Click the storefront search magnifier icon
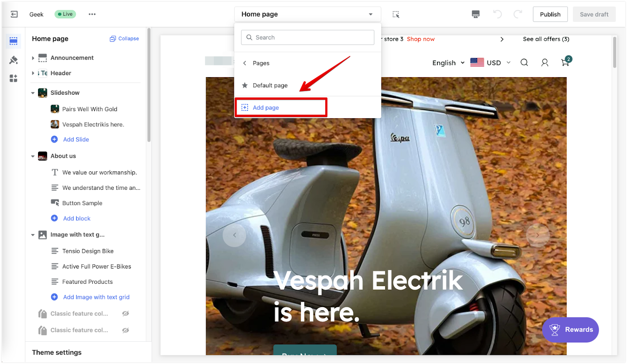 pyautogui.click(x=524, y=63)
